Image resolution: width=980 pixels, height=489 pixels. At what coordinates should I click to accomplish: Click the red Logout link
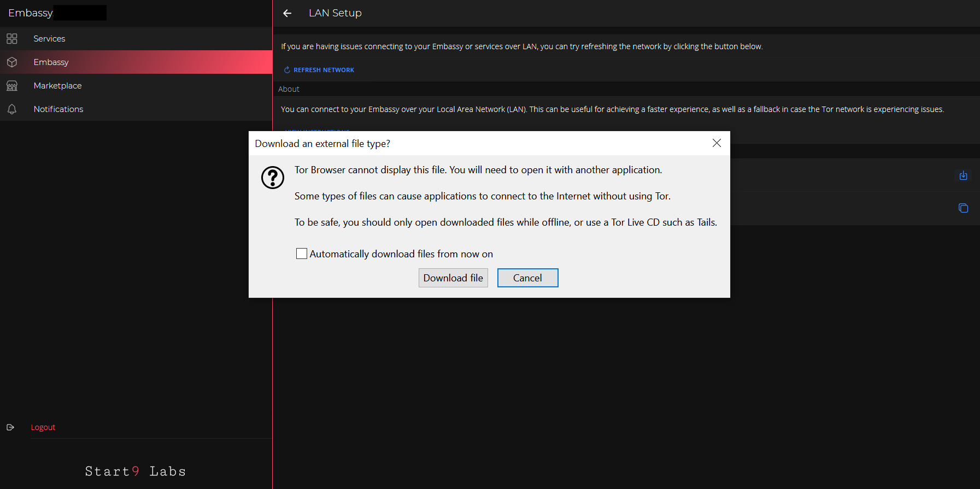click(x=43, y=427)
